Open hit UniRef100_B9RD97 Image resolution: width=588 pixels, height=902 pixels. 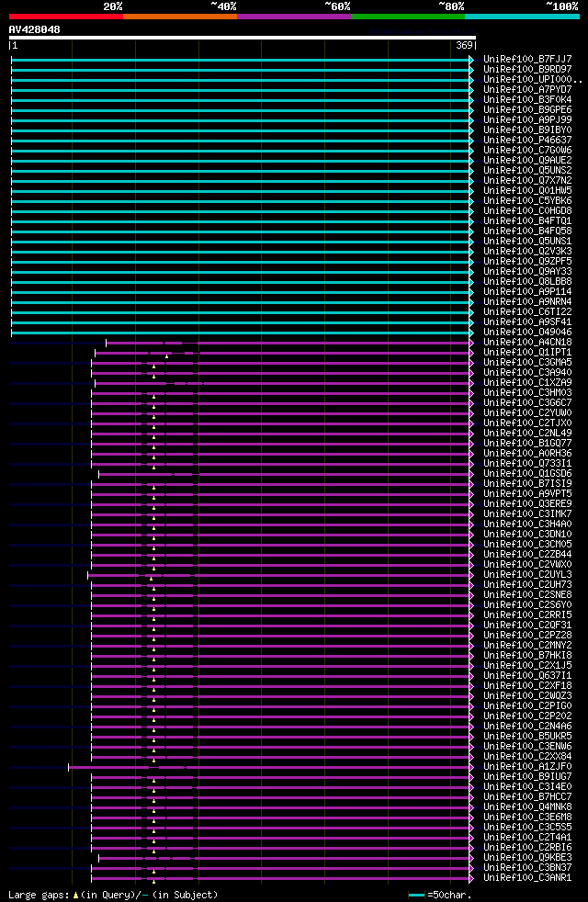pos(527,70)
